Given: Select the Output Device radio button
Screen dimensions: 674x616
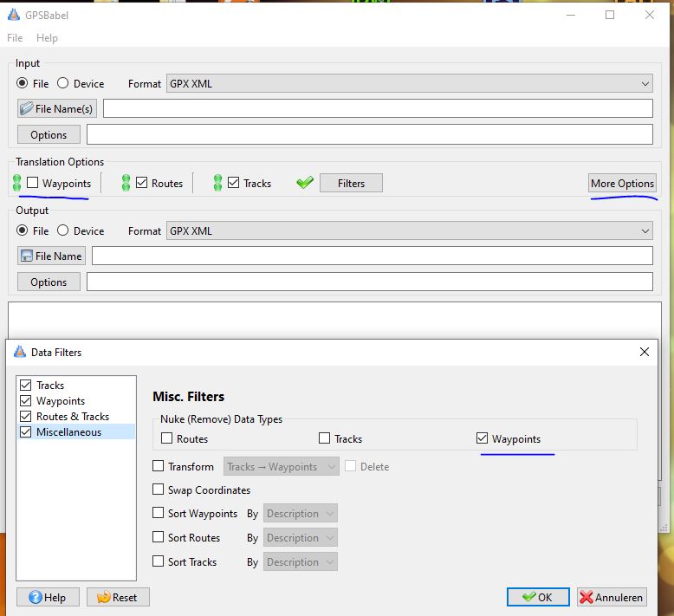Looking at the screenshot, I should (x=62, y=230).
